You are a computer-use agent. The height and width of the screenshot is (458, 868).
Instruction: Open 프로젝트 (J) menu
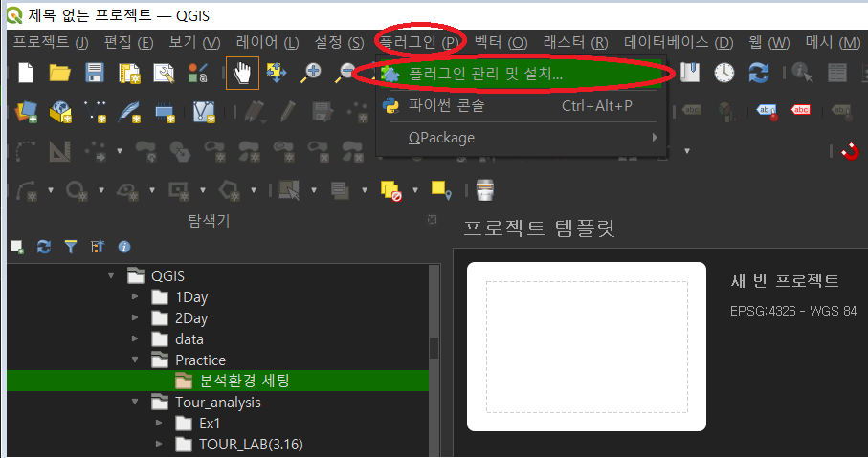(x=51, y=42)
